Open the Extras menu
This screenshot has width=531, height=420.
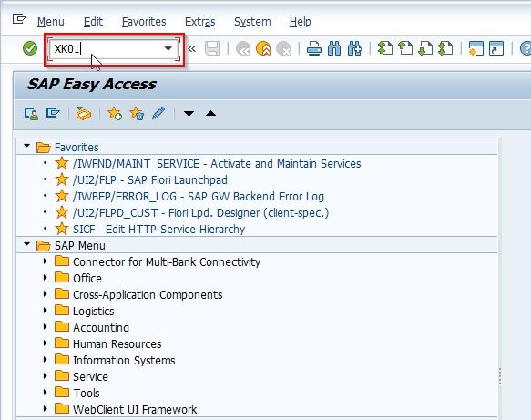[x=199, y=22]
